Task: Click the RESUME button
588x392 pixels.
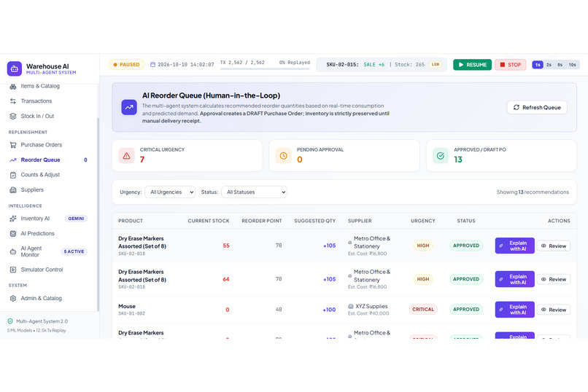Action: [472, 65]
